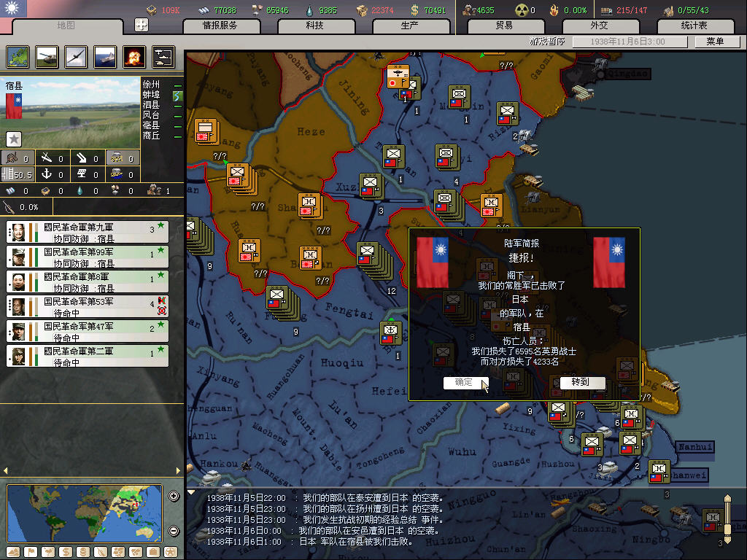
Task: Click the world minimap
Action: (85, 513)
